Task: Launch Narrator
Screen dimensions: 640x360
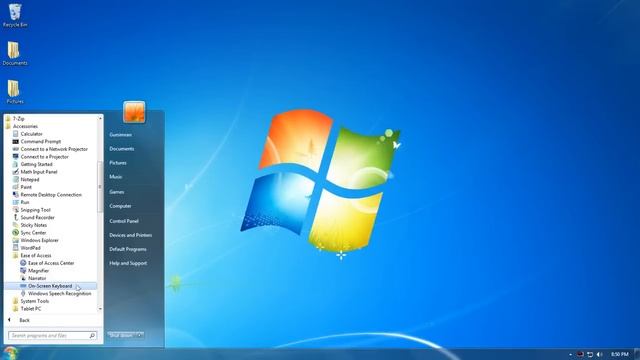Action: tap(33, 278)
